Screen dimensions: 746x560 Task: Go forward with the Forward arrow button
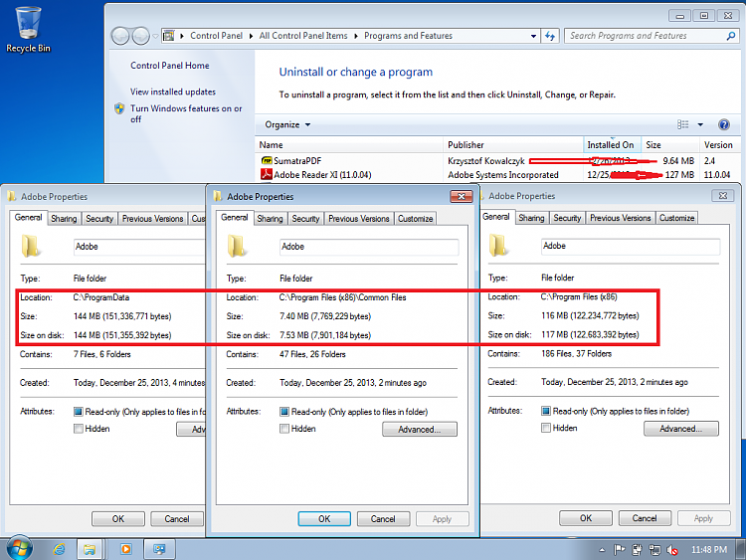coord(141,36)
